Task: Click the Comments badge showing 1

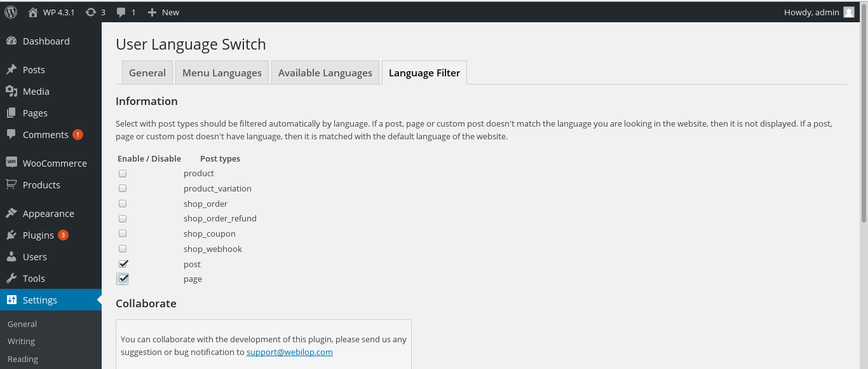Action: 78,135
